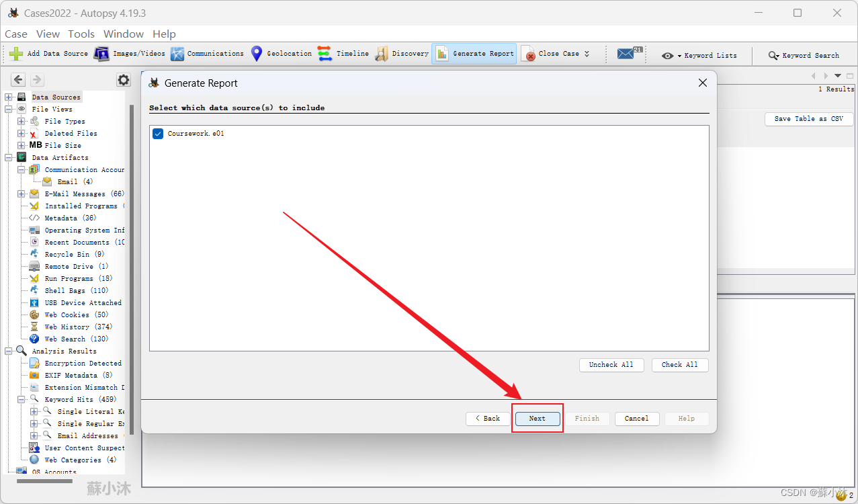
Task: Click the USB Device Attached icon
Action: [x=34, y=303]
